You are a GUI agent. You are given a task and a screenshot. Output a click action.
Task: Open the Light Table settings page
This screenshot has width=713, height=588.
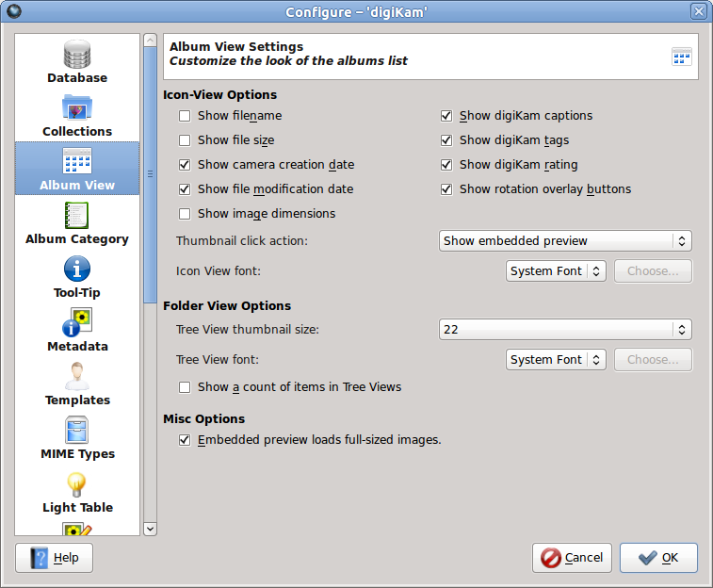click(77, 492)
